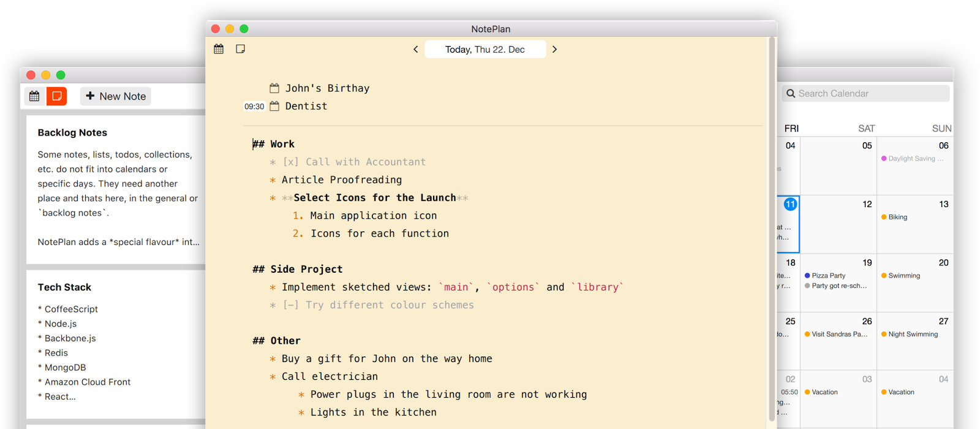Open Backlog Notes card
980x429 pixels.
(x=116, y=189)
